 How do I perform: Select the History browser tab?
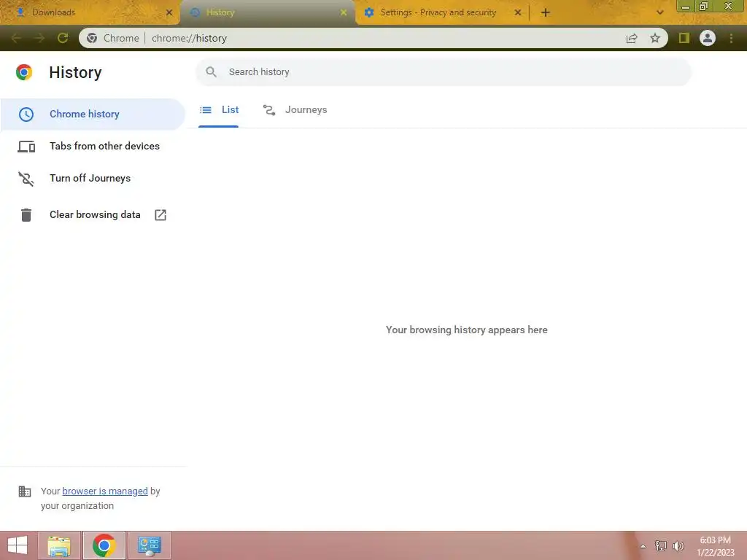coord(267,12)
